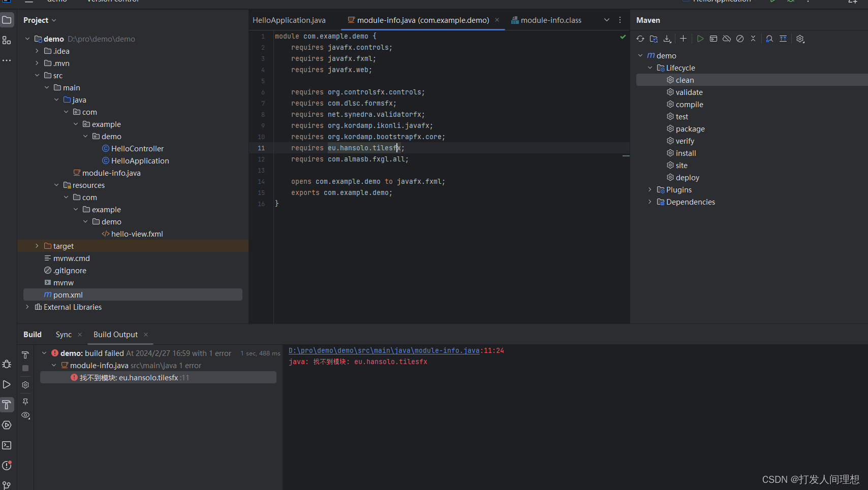Open Maven settings via gear icon
The width and height of the screenshot is (868, 490).
[x=800, y=39]
